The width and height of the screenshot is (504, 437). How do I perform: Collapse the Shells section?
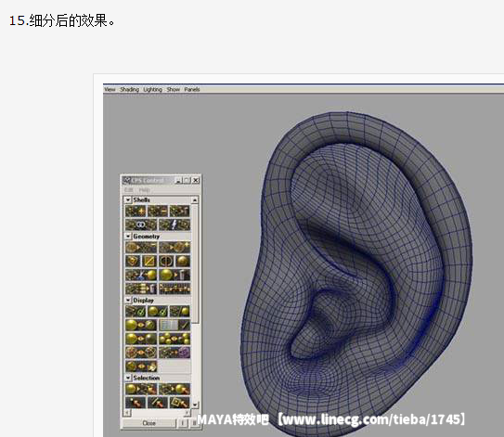click(128, 199)
